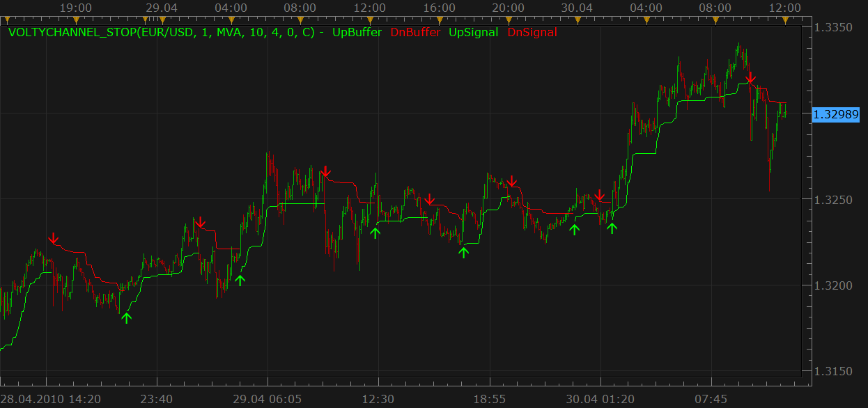Click the 23:40 bottom axis label

(157, 400)
